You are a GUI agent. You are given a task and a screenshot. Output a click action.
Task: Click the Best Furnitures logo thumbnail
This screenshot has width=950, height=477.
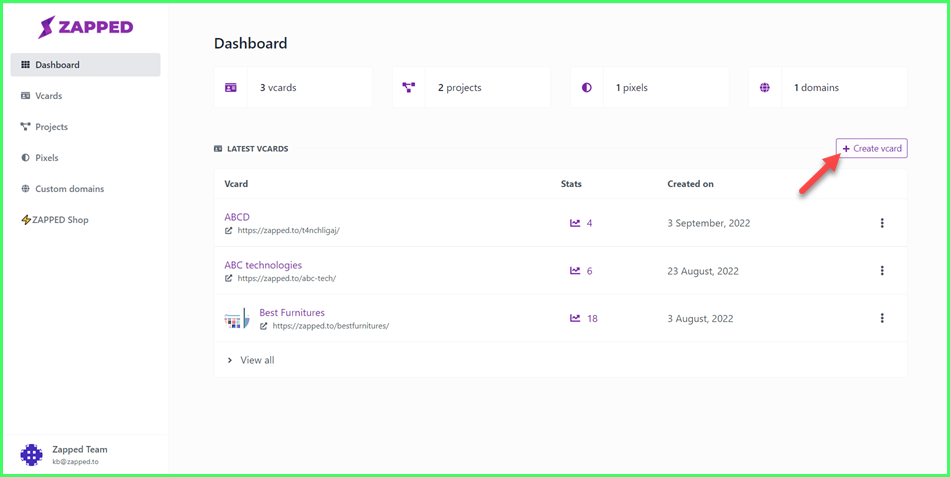[x=237, y=318]
